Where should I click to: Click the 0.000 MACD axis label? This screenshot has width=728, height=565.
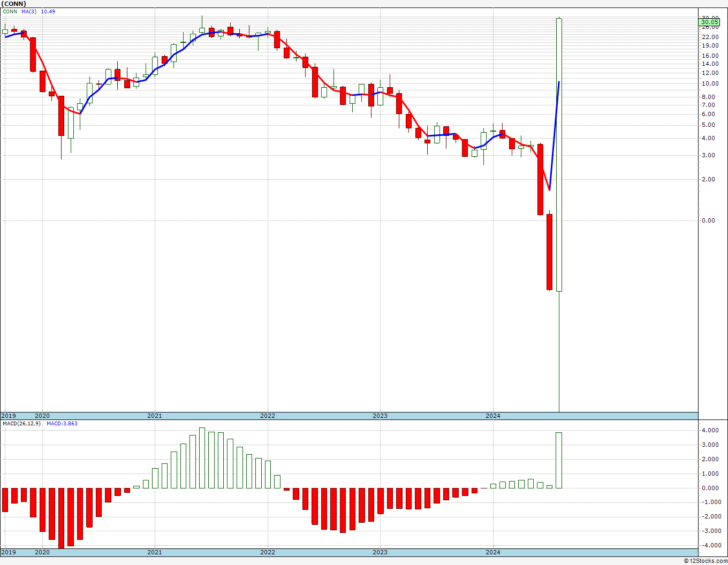click(710, 488)
